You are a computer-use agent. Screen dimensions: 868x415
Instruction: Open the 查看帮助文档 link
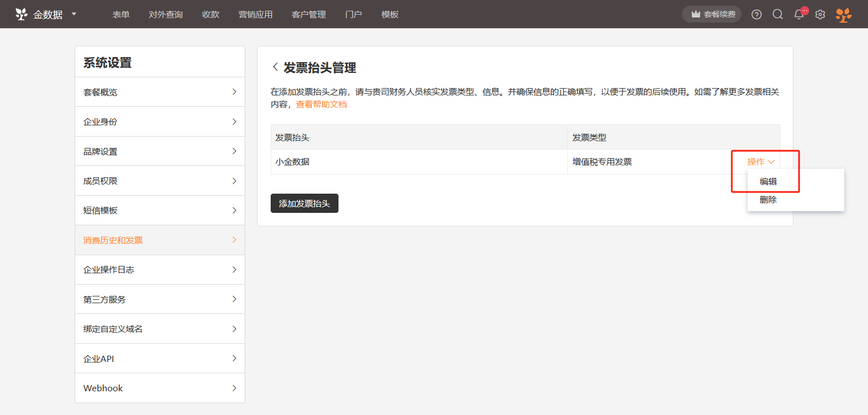click(322, 104)
